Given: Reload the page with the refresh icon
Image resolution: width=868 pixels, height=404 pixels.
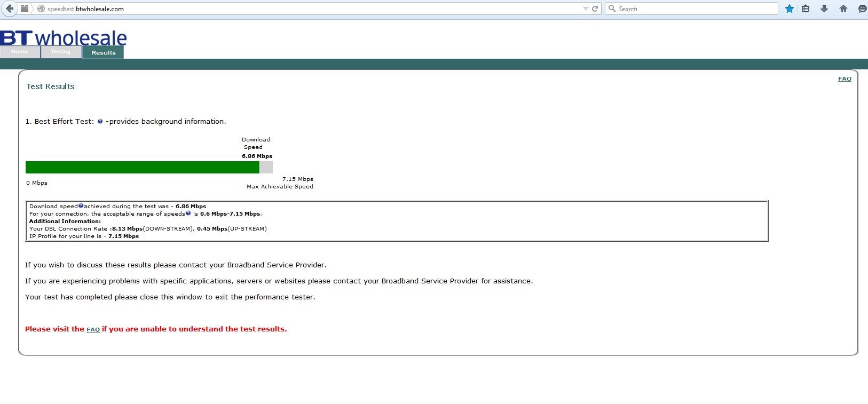Looking at the screenshot, I should pyautogui.click(x=595, y=9).
